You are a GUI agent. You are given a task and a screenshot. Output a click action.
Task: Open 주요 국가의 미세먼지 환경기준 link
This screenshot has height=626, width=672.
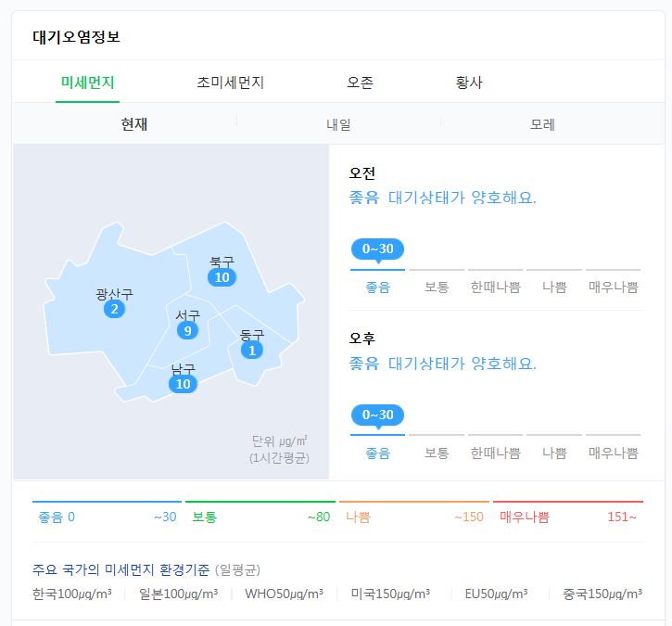point(122,569)
